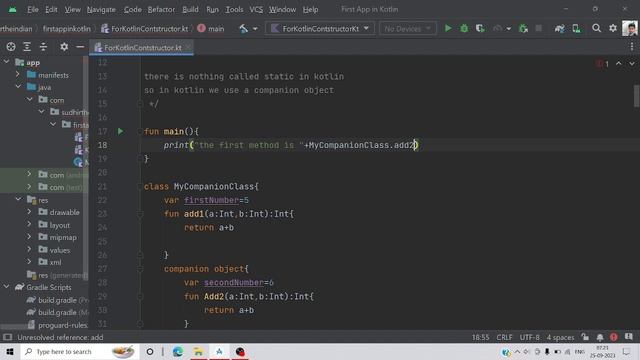Open Device Manager icon
Viewport: 640px width, 360px height.
[576, 28]
